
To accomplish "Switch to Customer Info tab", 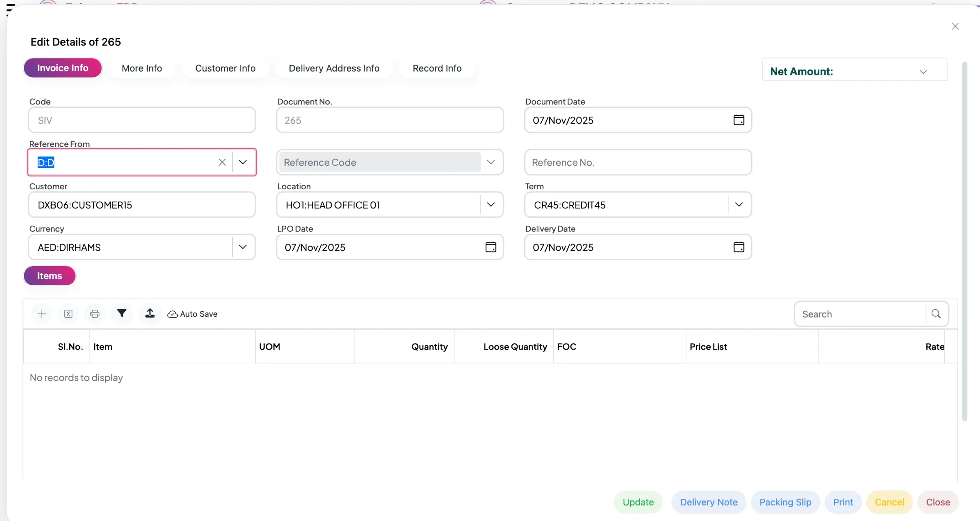I will click(x=225, y=68).
